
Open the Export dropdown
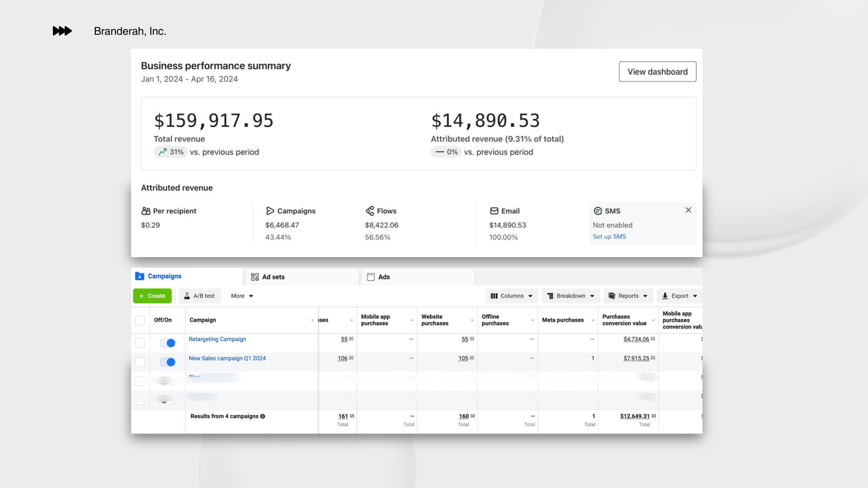[x=680, y=296]
